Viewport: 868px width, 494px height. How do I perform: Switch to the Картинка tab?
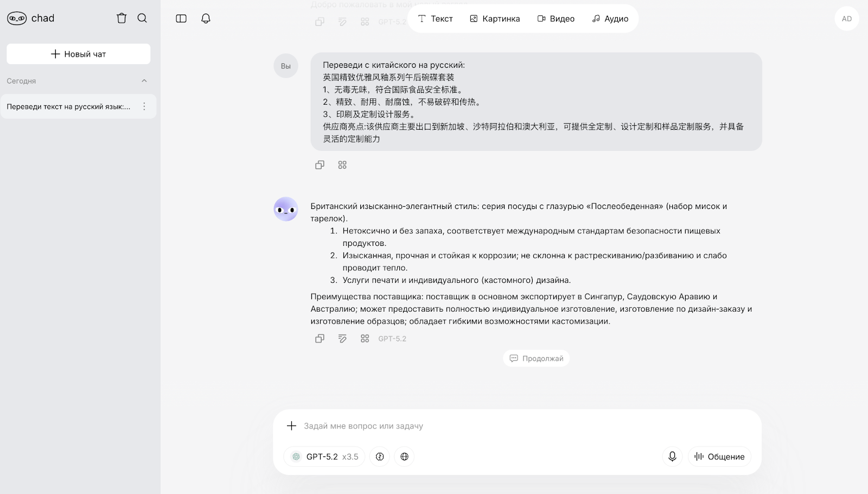point(495,18)
